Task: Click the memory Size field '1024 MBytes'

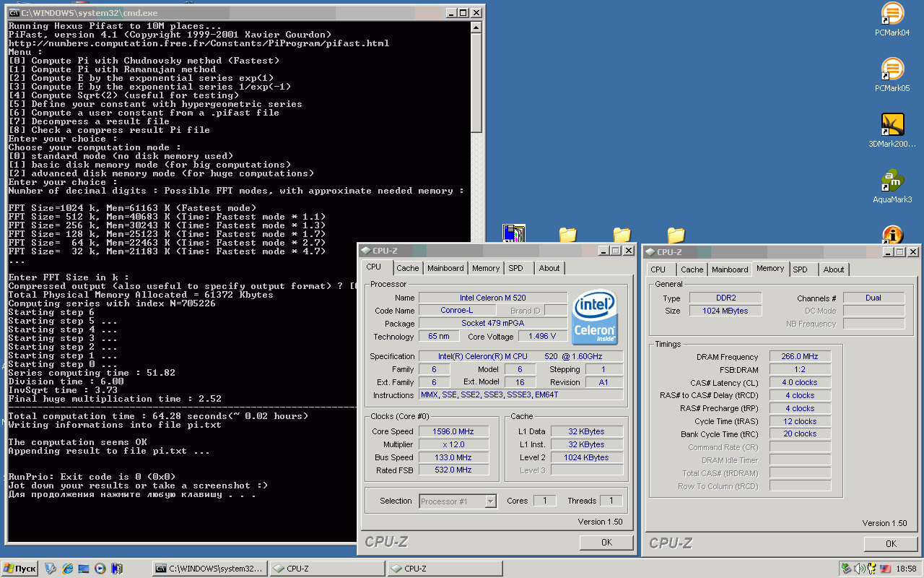Action: tap(725, 311)
